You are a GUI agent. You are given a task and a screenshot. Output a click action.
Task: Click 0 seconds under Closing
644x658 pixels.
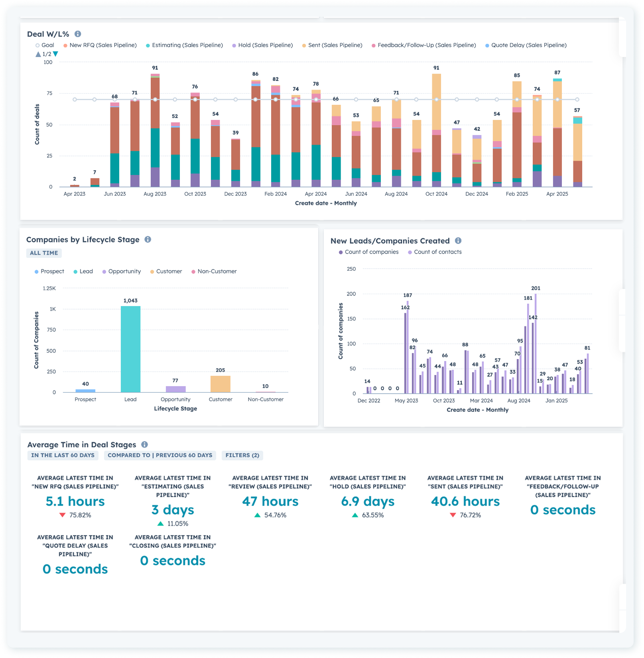[173, 561]
